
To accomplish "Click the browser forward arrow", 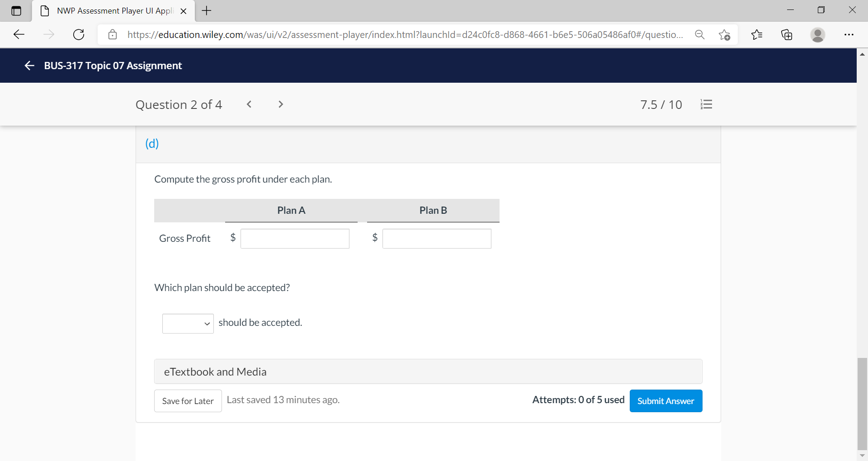I will coord(49,34).
